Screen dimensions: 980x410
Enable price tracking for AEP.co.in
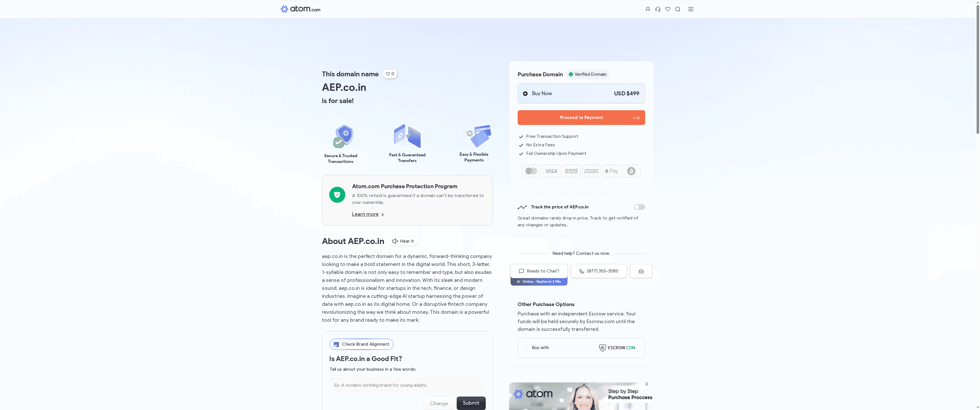tap(639, 207)
